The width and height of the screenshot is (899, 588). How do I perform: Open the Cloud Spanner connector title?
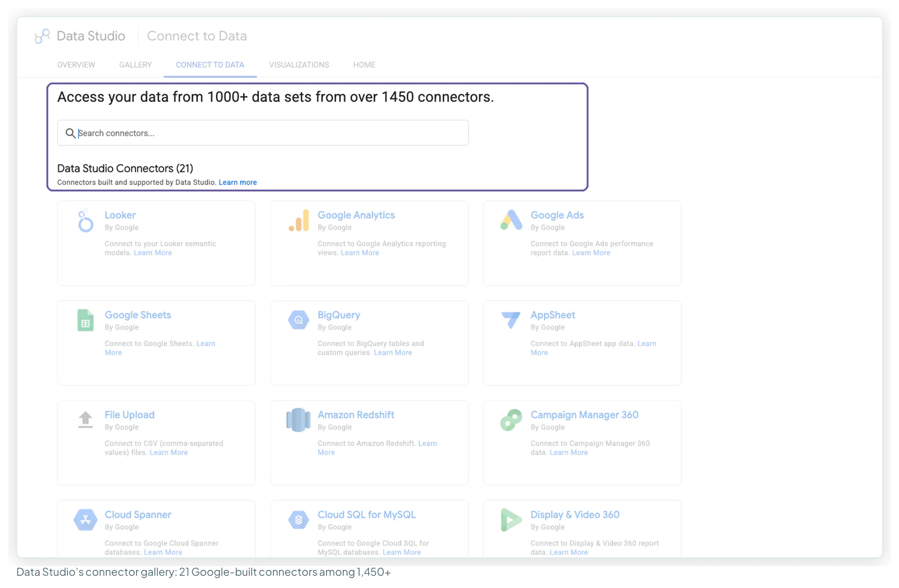[138, 514]
